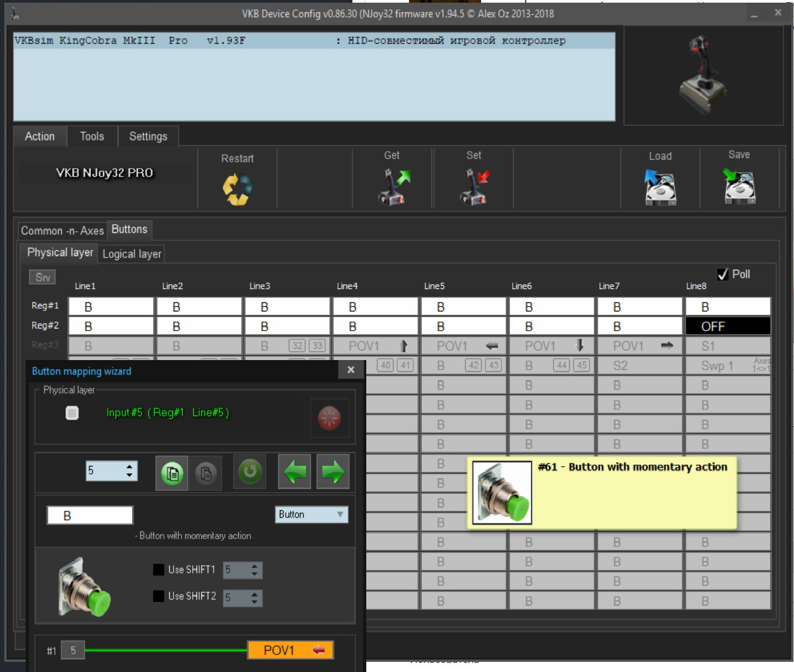The image size is (794, 672).
Task: Open the Button type dropdown
Action: pyautogui.click(x=312, y=514)
